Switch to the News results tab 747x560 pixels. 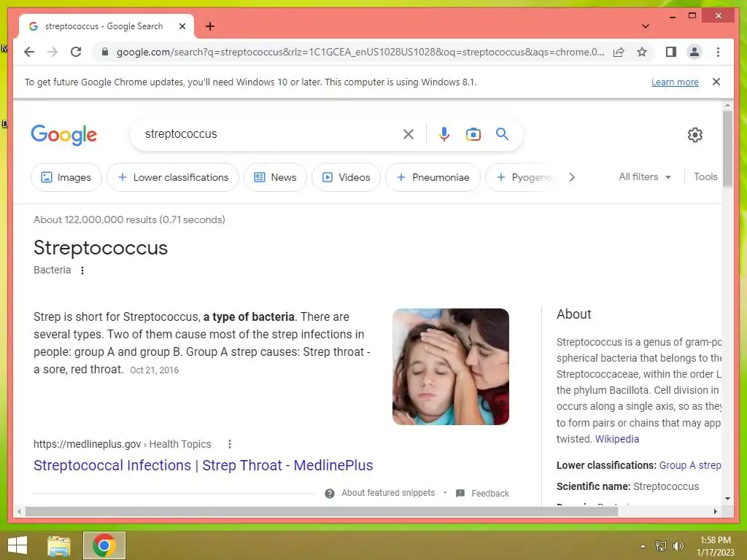[275, 177]
